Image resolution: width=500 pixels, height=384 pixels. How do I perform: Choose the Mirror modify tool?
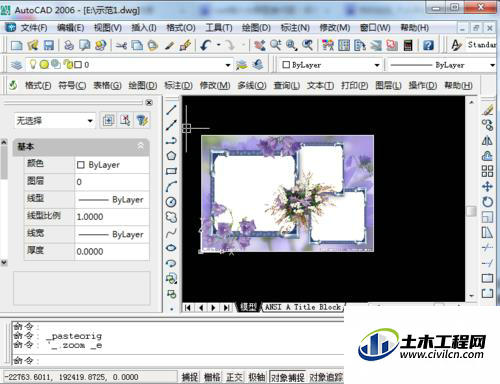[x=487, y=140]
